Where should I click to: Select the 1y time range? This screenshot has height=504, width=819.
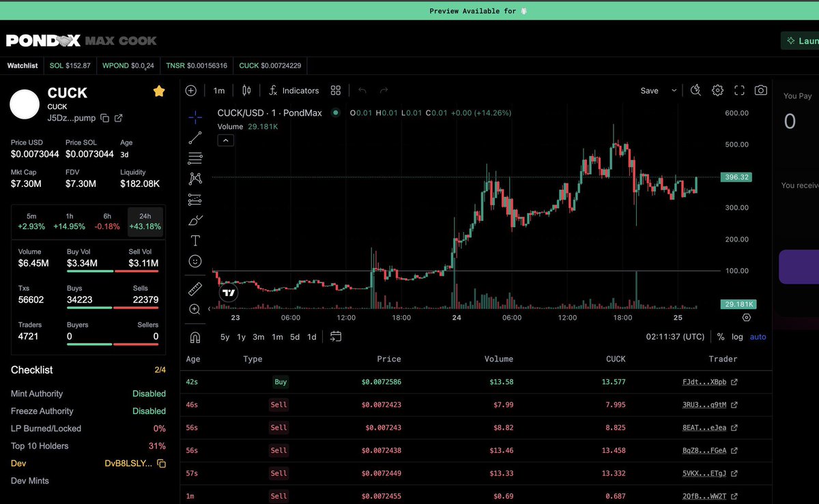click(242, 337)
